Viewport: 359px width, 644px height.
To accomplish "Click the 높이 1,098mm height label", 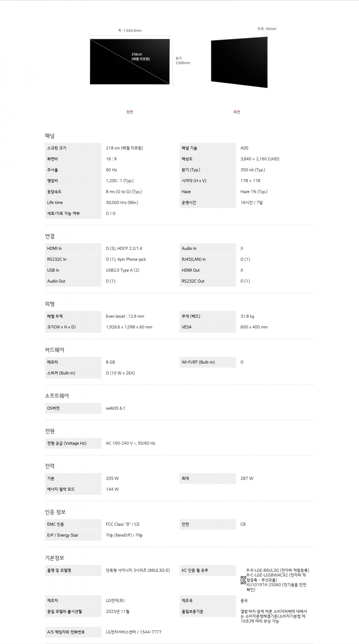I will [182, 60].
